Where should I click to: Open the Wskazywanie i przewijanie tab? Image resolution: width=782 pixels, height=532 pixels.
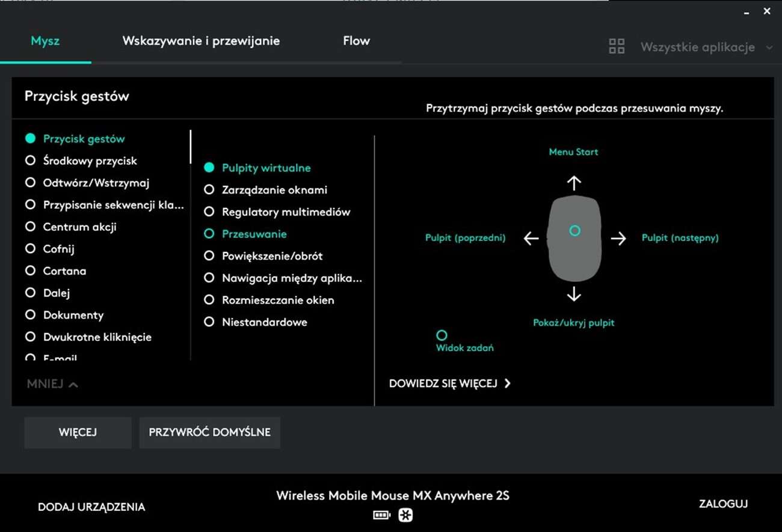pos(201,41)
